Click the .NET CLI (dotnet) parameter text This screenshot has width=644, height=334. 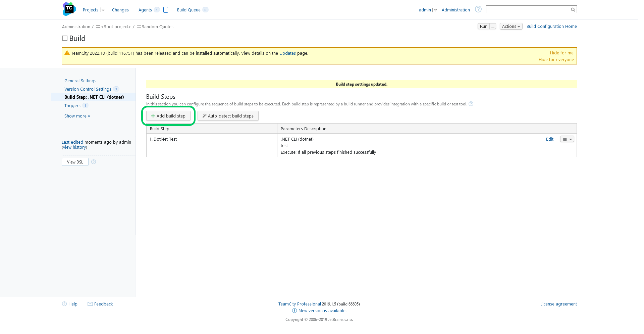(x=297, y=139)
